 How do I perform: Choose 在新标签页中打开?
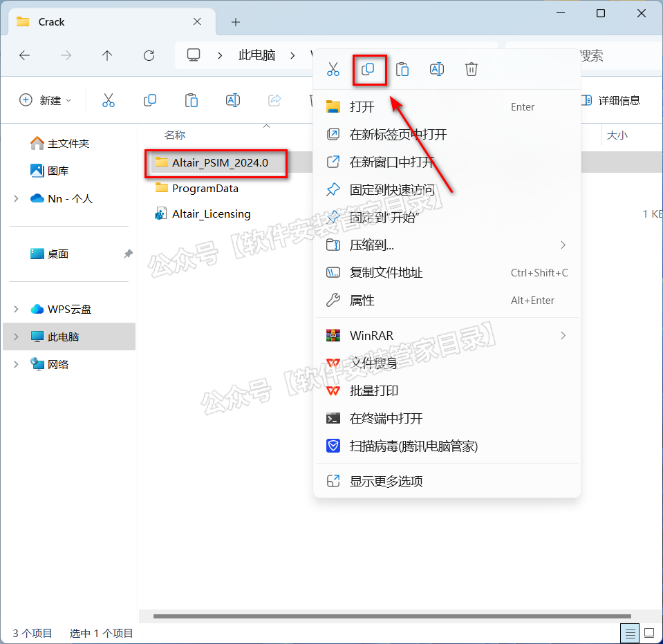point(447,134)
